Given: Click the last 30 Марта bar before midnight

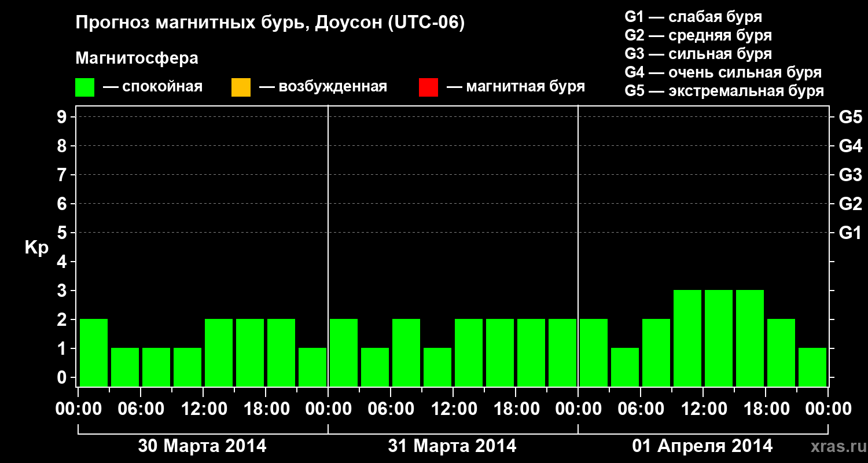Looking at the screenshot, I should pos(312,367).
